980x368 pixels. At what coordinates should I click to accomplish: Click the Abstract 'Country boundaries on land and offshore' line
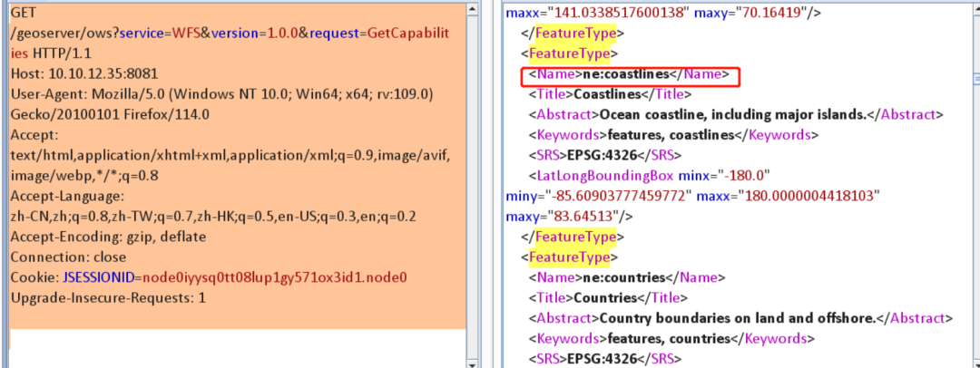tap(740, 318)
